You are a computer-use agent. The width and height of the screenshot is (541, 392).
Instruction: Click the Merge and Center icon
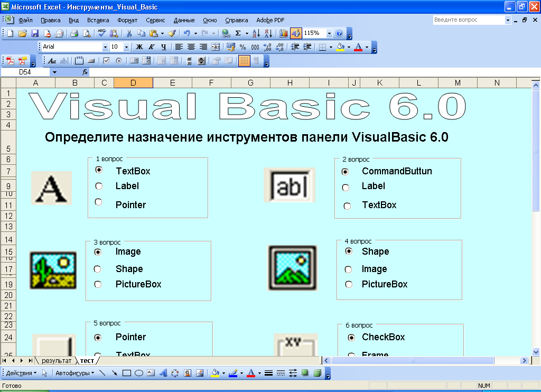point(216,47)
